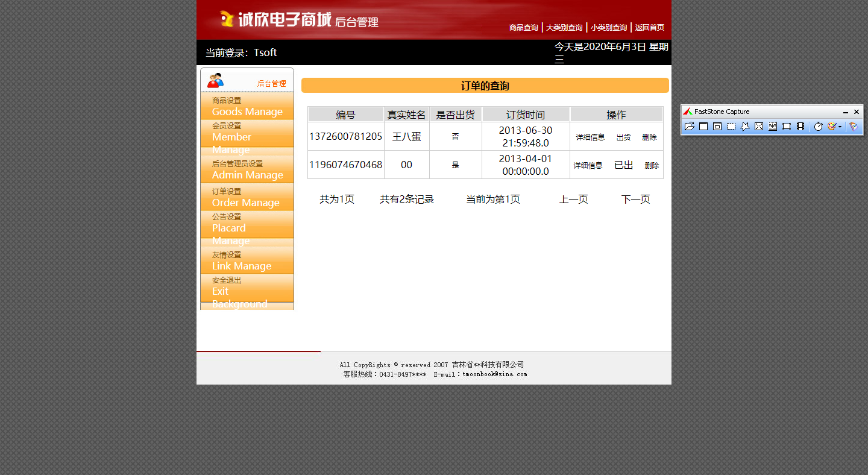Open 详细信息 for order 1196074670468
Viewport: 868px width, 475px height.
point(588,165)
